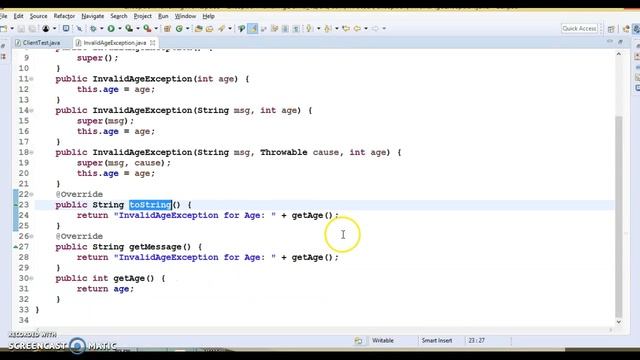Click the Open Perspective icon
This screenshot has width=640, height=360.
611,29
